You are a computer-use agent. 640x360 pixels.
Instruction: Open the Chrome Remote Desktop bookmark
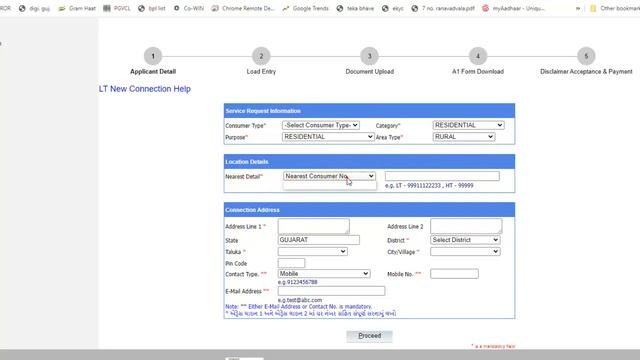243,8
